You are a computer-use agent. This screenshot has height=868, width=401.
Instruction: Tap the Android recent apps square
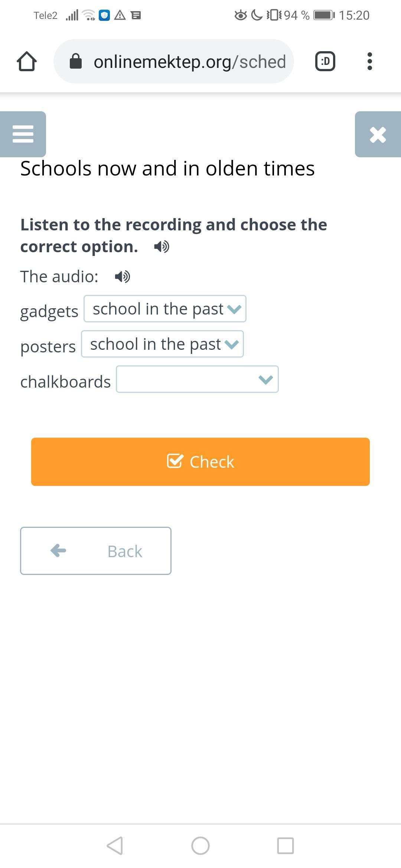point(286,846)
